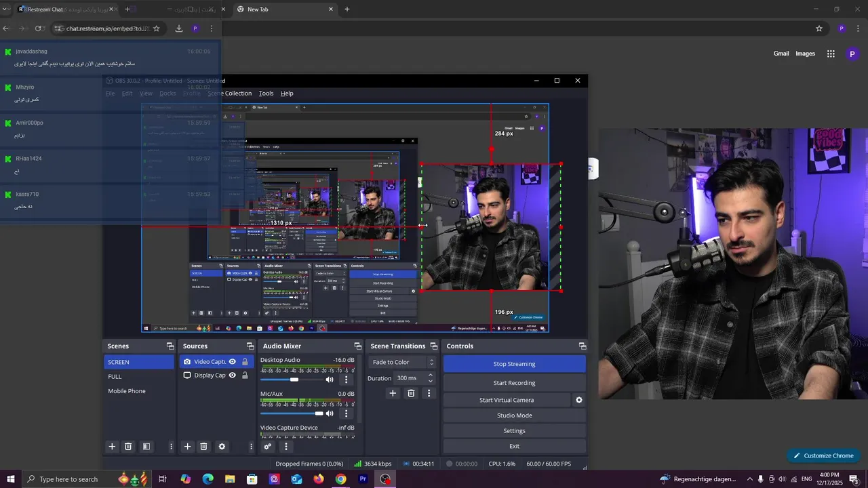Image resolution: width=868 pixels, height=488 pixels.
Task: Remove the selected scene with the trash icon
Action: click(x=128, y=447)
